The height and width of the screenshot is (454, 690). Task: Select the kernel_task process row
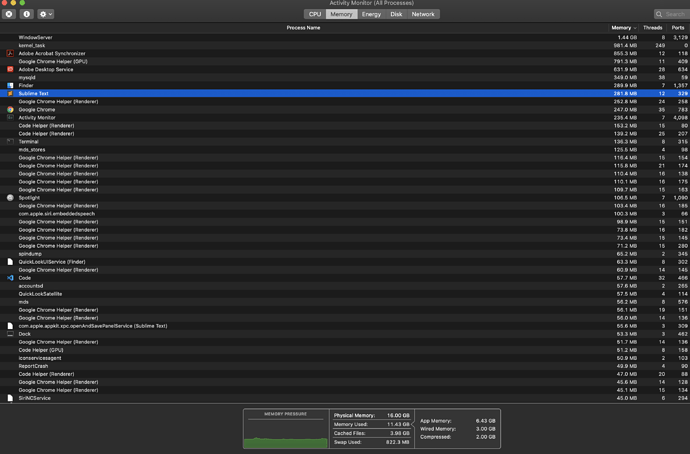click(345, 45)
